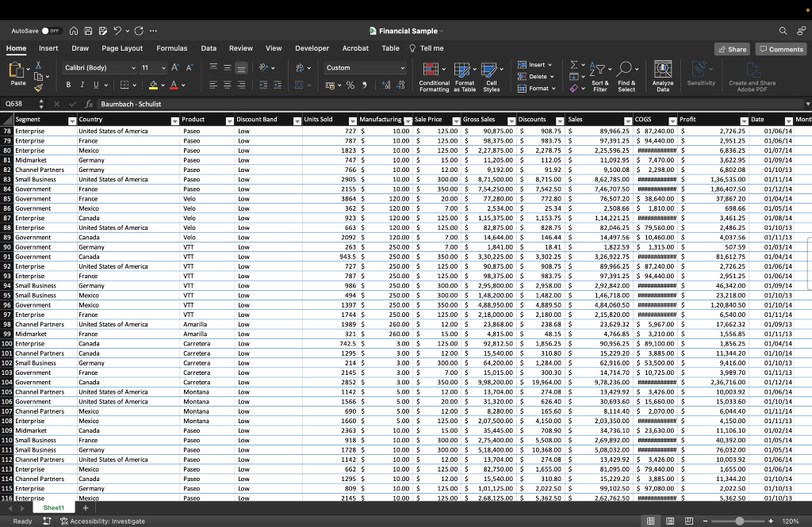Click the Increase Decimal icon
This screenshot has width=812, height=527.
click(386, 85)
